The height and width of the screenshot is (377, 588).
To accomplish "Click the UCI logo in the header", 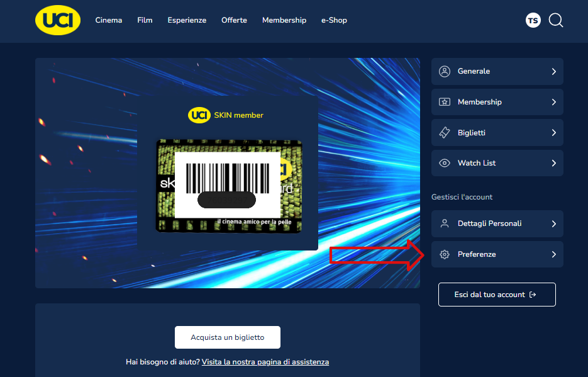I will (58, 20).
